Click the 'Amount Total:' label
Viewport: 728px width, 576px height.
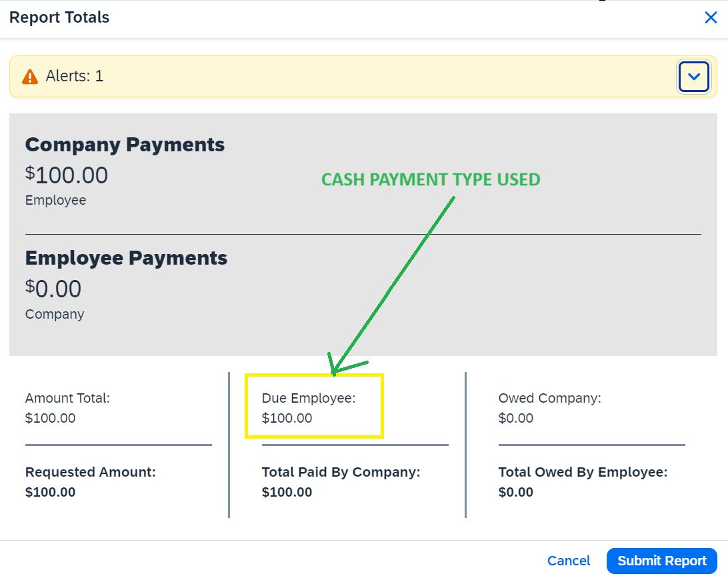(67, 398)
